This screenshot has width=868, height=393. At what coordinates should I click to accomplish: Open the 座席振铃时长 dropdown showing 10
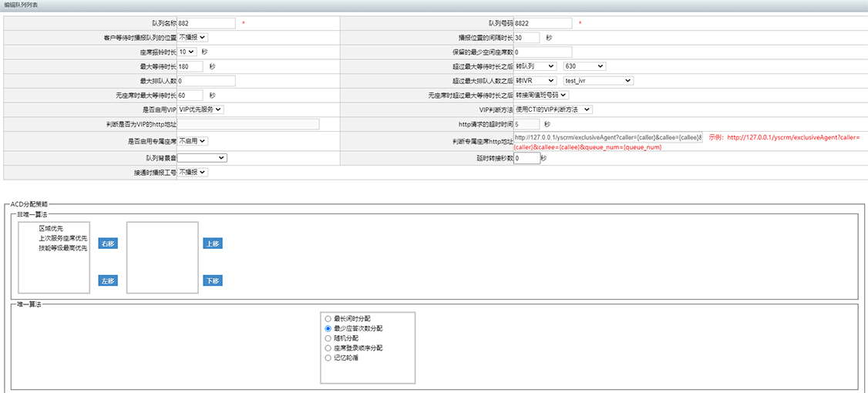pyautogui.click(x=187, y=52)
